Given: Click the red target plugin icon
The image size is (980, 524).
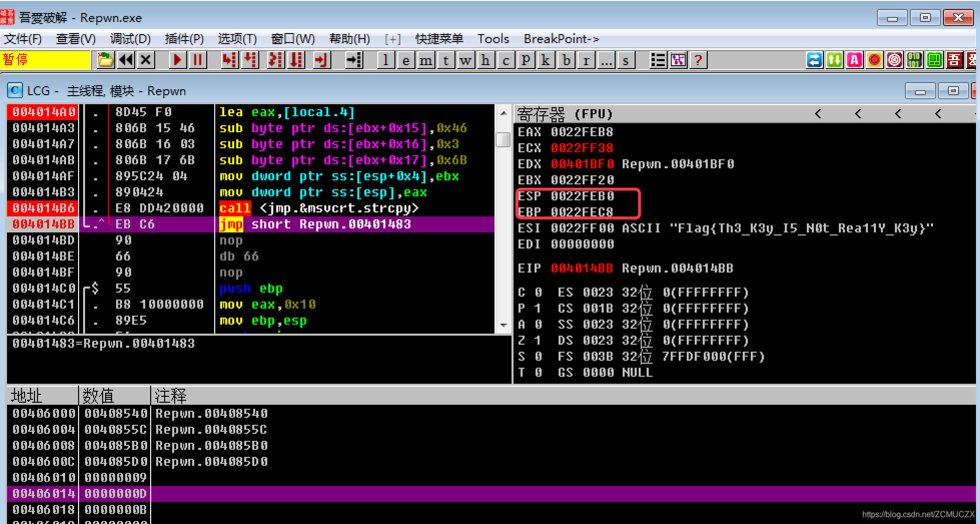Looking at the screenshot, I should tap(894, 60).
